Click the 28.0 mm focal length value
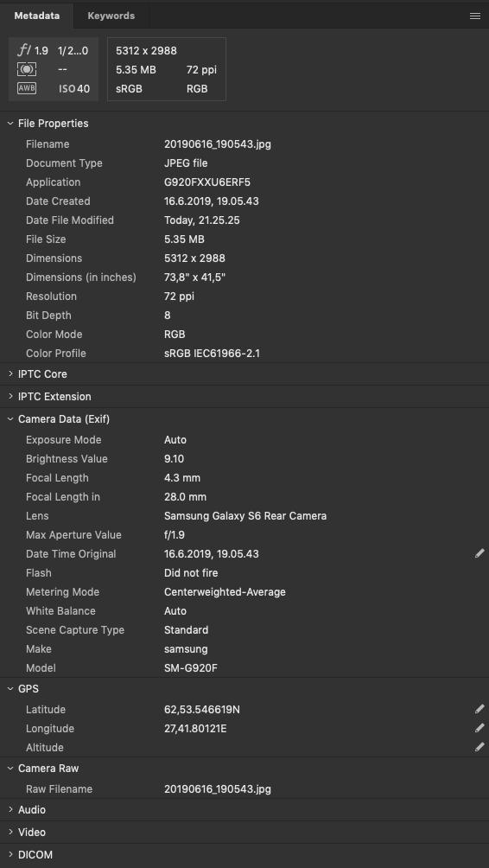Image resolution: width=489 pixels, height=868 pixels. [185, 496]
